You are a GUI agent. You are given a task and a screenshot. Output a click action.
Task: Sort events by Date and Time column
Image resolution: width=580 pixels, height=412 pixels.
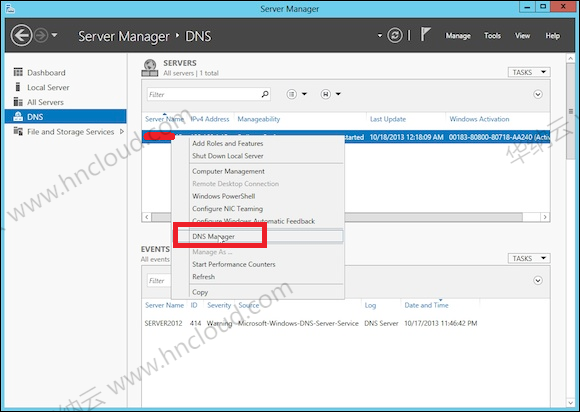426,305
